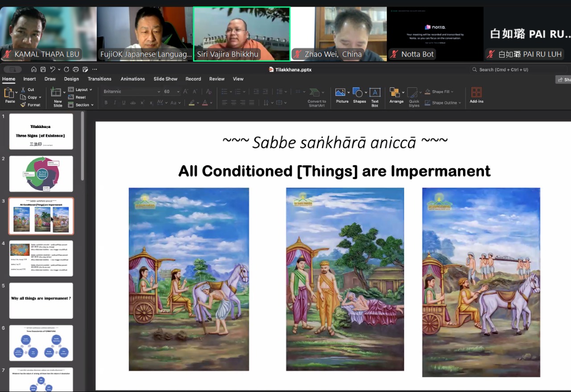571x392 pixels.
Task: Insert a Text Box
Action: point(375,97)
